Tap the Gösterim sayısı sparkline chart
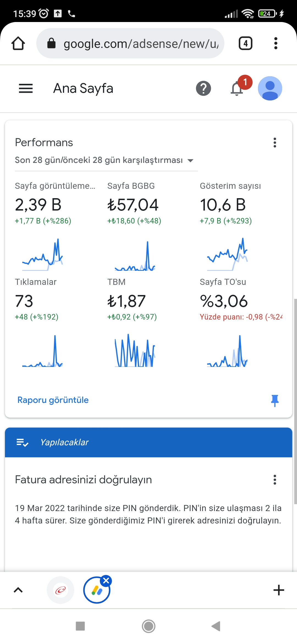This screenshot has height=644, width=297. 227,254
